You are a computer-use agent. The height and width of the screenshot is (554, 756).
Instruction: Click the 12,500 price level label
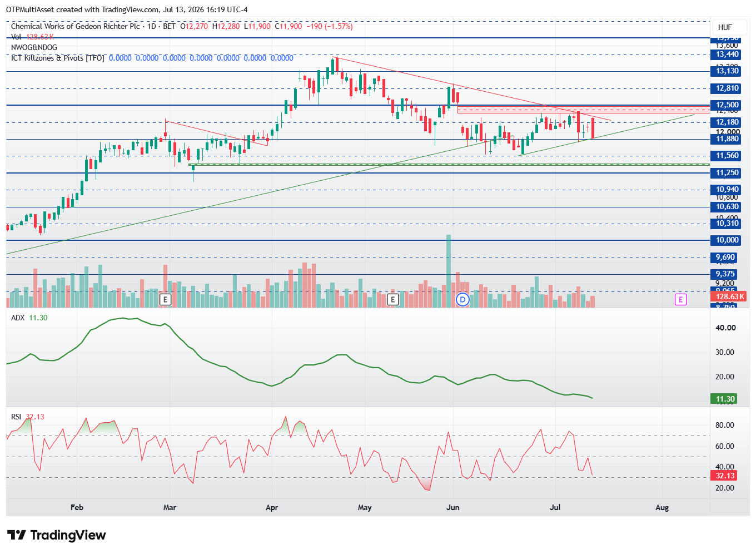[x=727, y=105]
